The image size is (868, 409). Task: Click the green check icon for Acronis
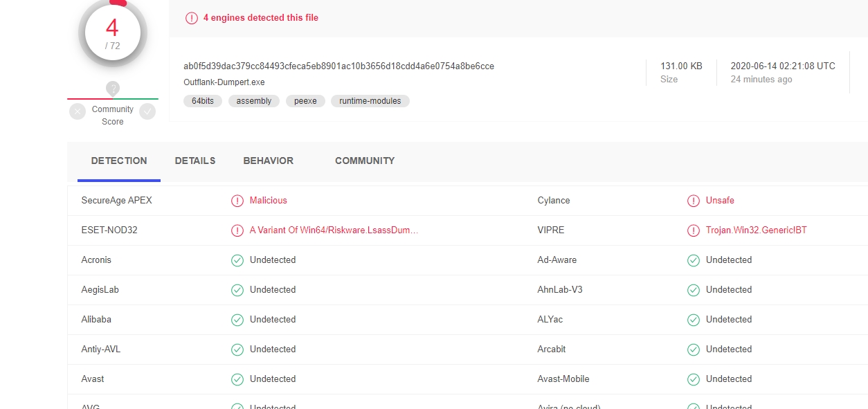coord(237,260)
